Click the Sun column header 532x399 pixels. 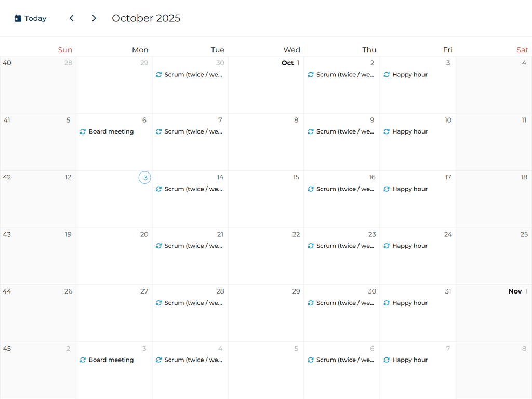[x=65, y=50]
